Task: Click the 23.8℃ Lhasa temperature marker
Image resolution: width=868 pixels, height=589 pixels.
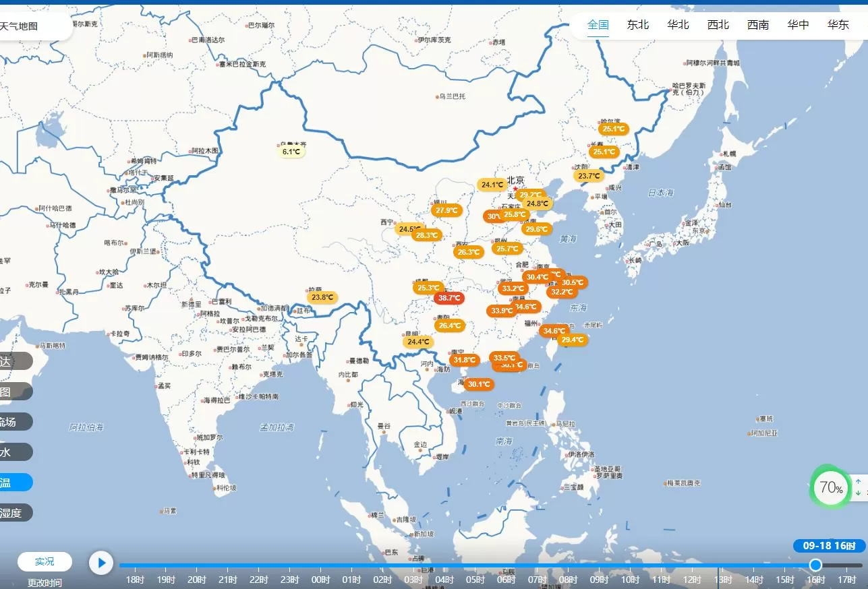Action: [x=322, y=297]
